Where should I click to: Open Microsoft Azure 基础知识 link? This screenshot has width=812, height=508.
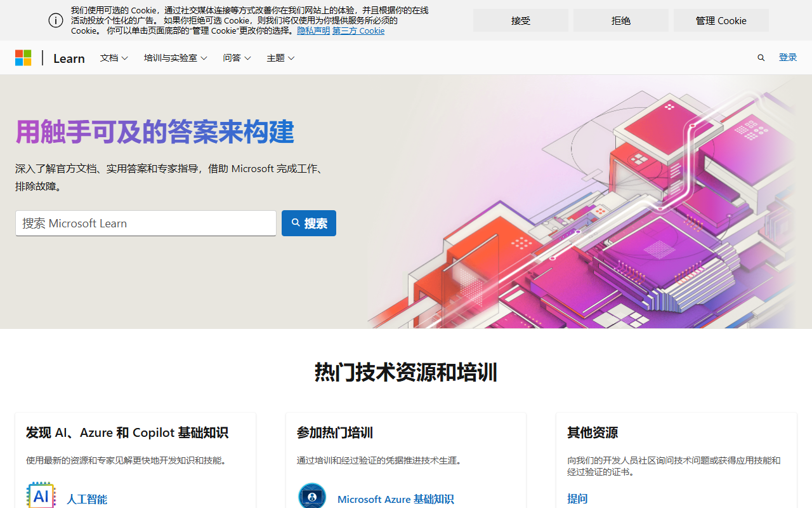396,499
